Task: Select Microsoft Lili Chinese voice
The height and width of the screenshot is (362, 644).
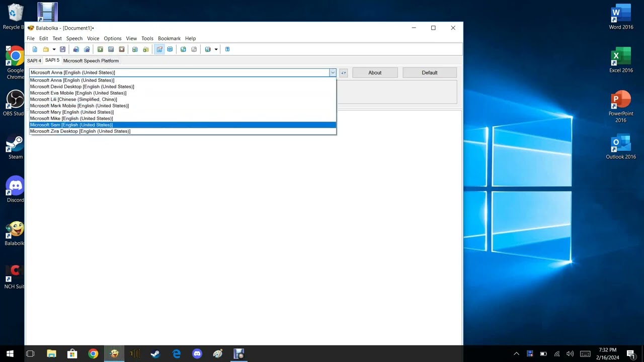Action: pos(183,100)
